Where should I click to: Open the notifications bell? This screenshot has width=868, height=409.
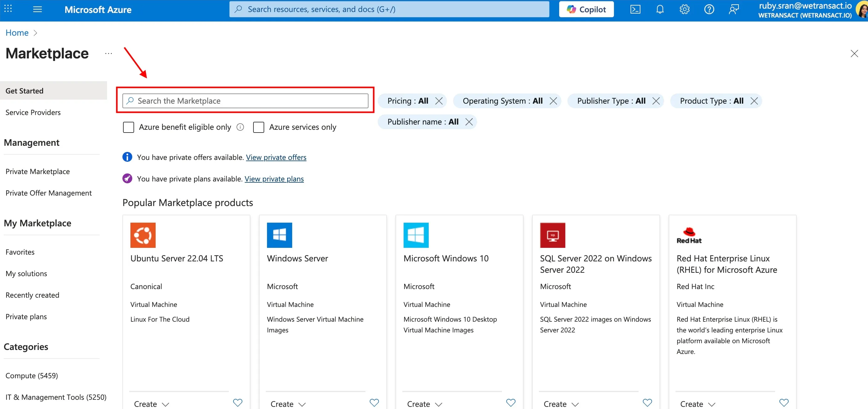[x=660, y=10]
